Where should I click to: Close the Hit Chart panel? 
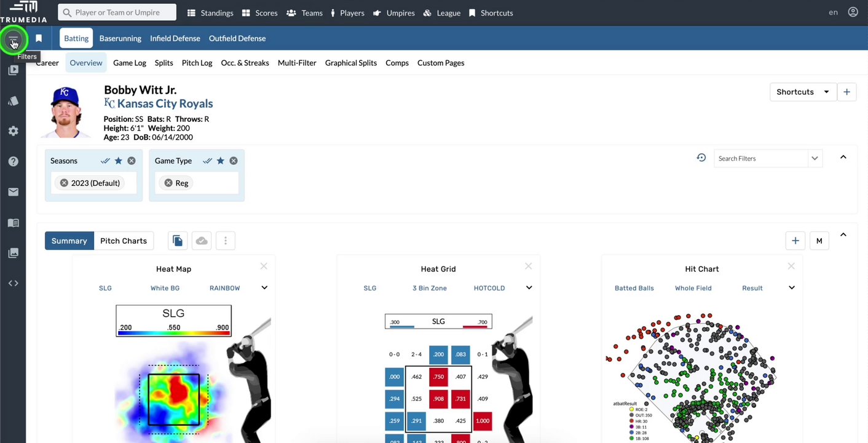[791, 266]
